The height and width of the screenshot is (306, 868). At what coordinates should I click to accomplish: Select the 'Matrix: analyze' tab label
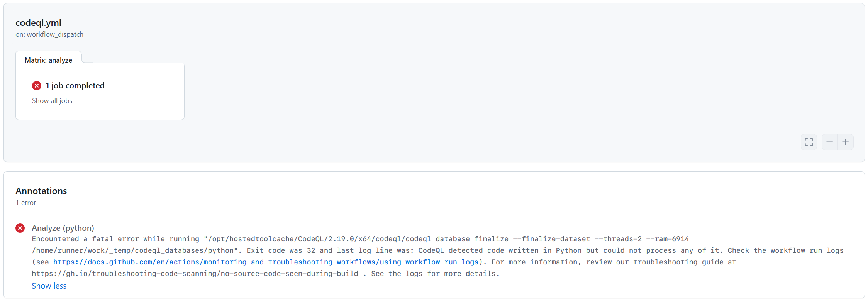pos(48,60)
